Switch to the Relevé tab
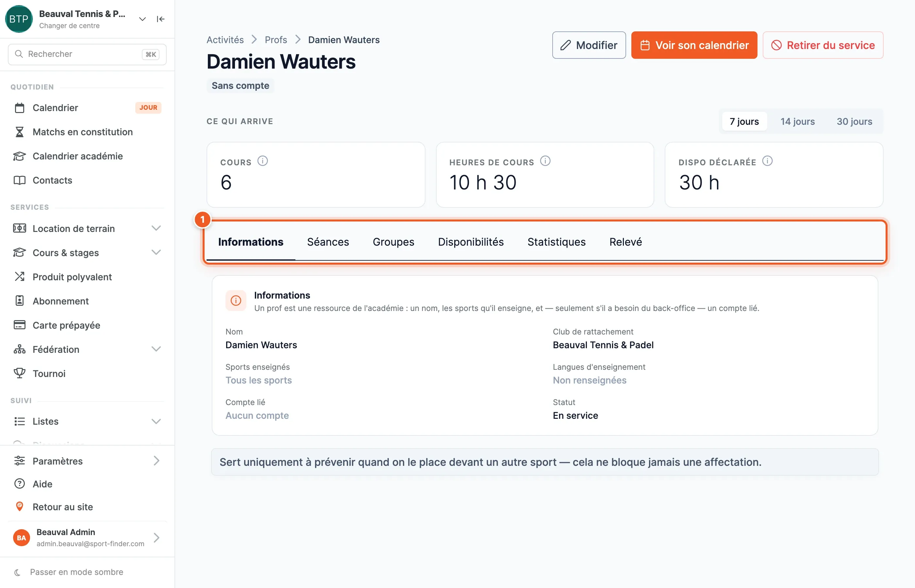Viewport: 915px width, 588px height. 625,242
